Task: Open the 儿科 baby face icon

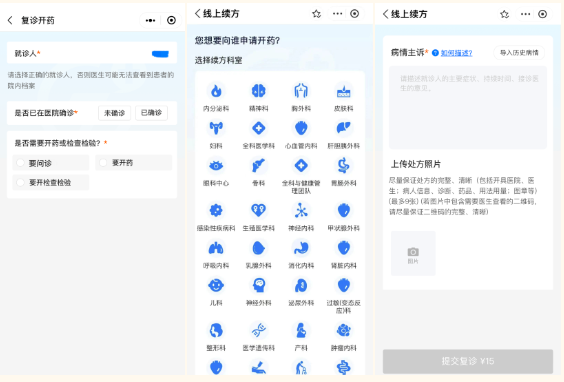Action: click(216, 286)
